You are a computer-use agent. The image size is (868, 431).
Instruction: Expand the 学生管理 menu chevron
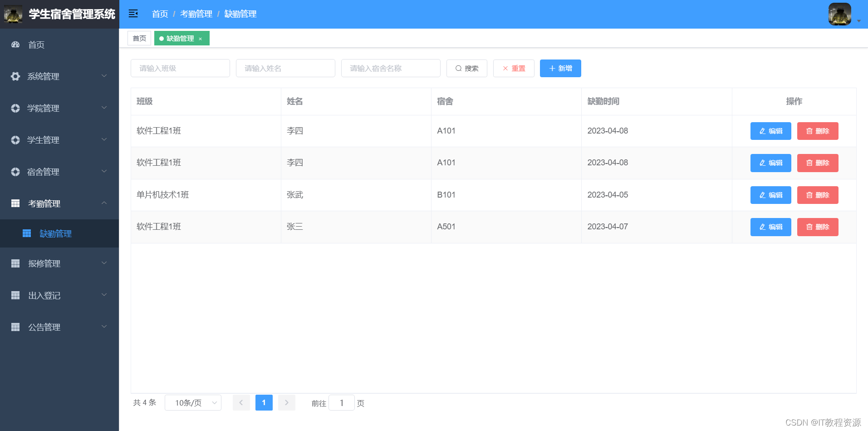[x=104, y=139]
